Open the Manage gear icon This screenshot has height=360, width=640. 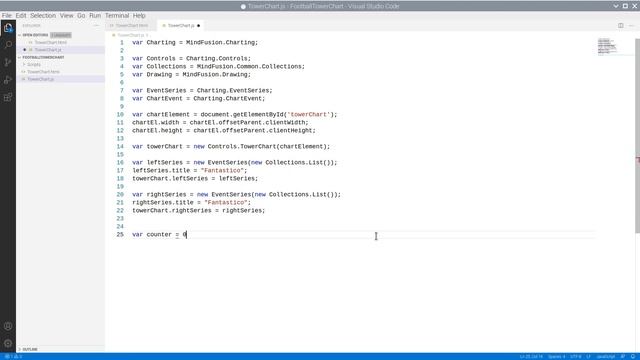[8, 343]
